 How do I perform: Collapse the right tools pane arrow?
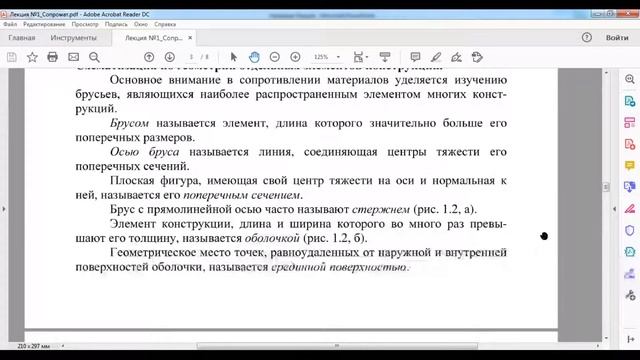click(x=615, y=209)
